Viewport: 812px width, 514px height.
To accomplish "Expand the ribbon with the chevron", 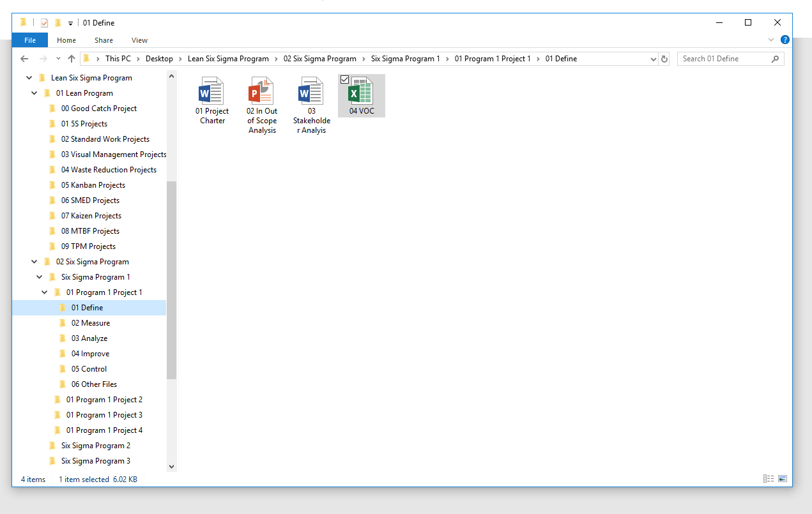I will [x=770, y=40].
